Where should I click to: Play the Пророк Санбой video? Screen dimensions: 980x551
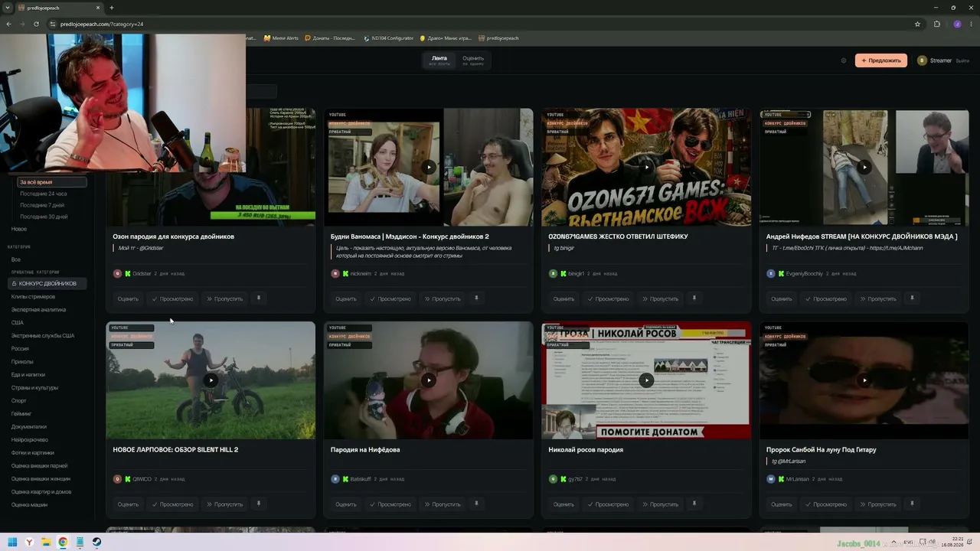coord(864,380)
